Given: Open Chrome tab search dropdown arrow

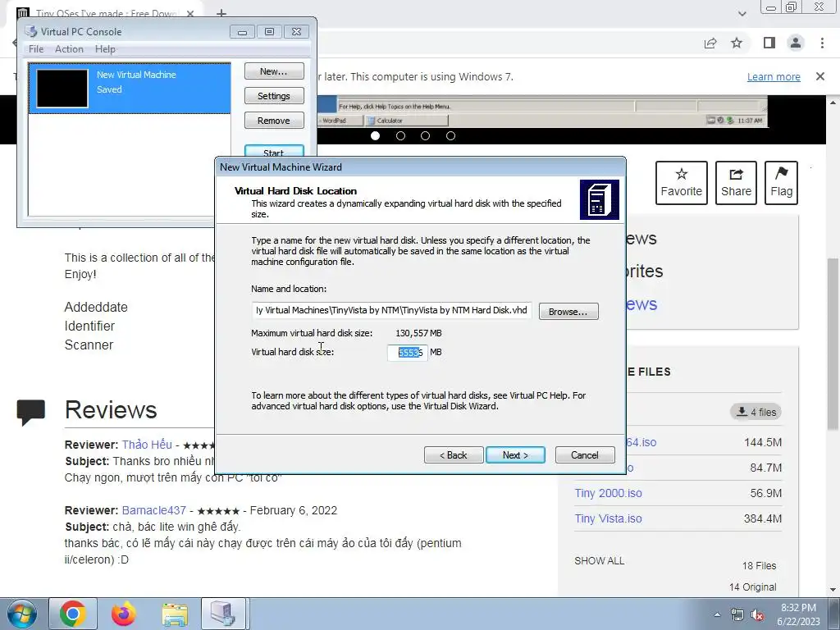Looking at the screenshot, I should (742, 13).
